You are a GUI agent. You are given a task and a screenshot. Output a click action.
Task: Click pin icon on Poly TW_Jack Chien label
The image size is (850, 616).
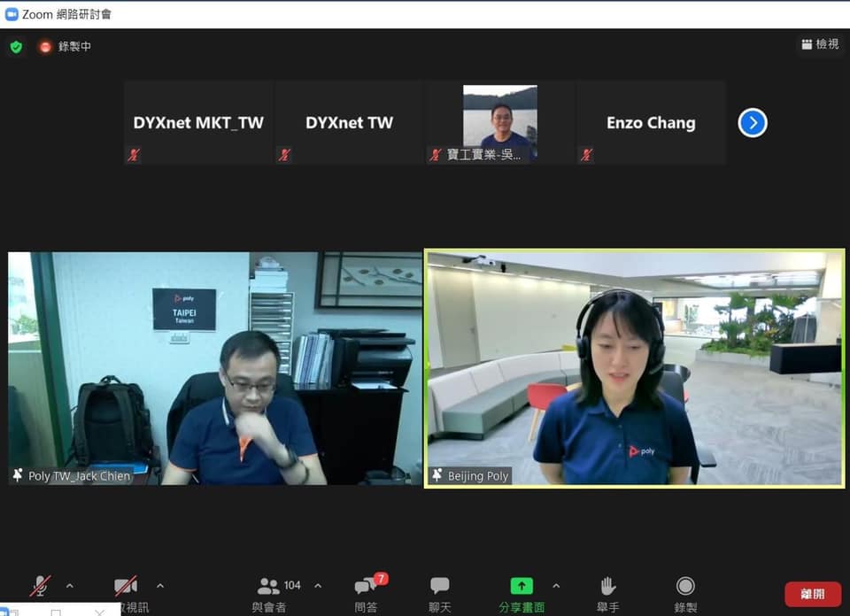coord(18,475)
